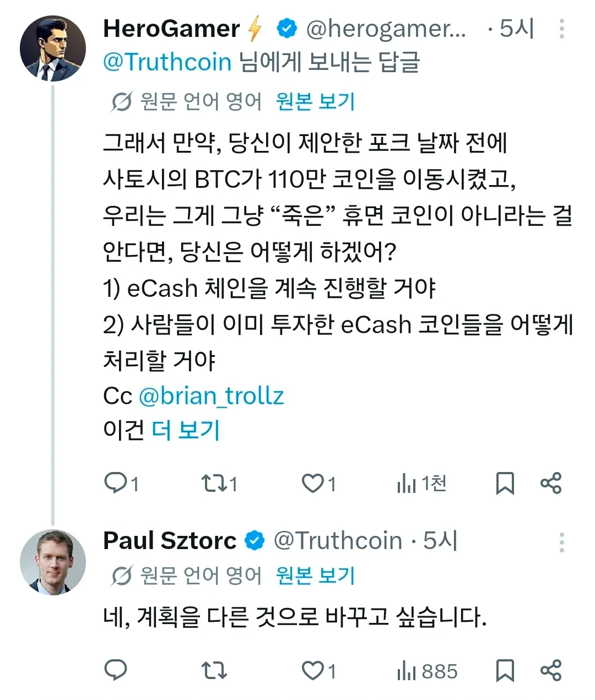
Task: Show original text of Paul Sztorc's reply
Action: 315,576
